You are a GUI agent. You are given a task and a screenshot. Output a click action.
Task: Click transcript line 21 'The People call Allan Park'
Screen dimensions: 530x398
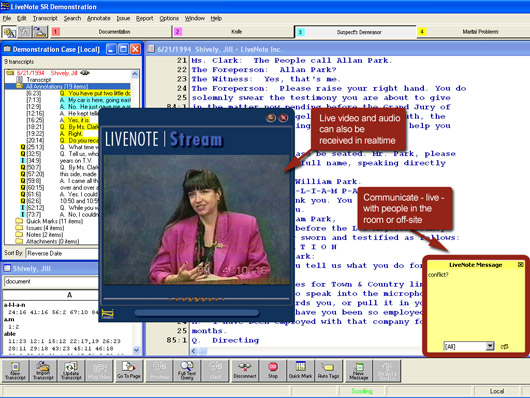[292, 61]
